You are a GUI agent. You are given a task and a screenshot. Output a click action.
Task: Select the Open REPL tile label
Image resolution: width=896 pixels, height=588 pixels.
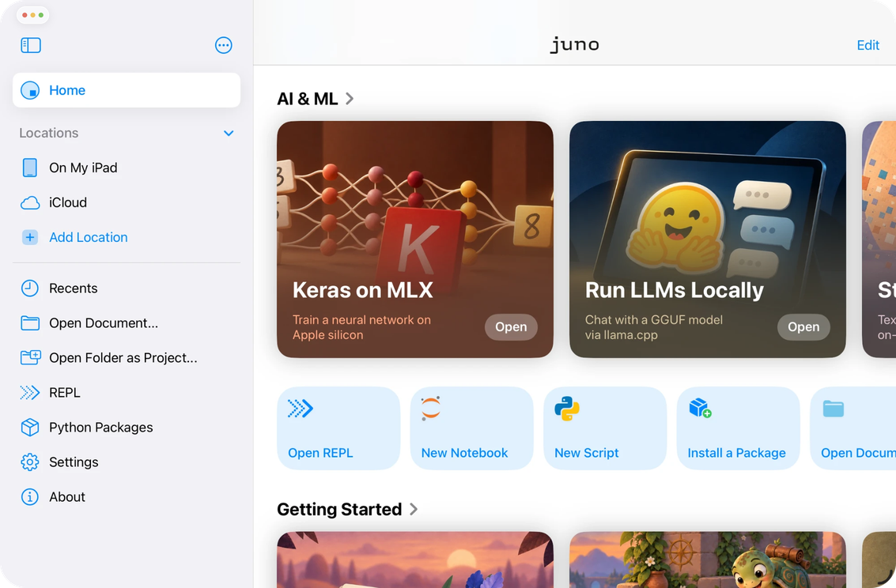320,453
